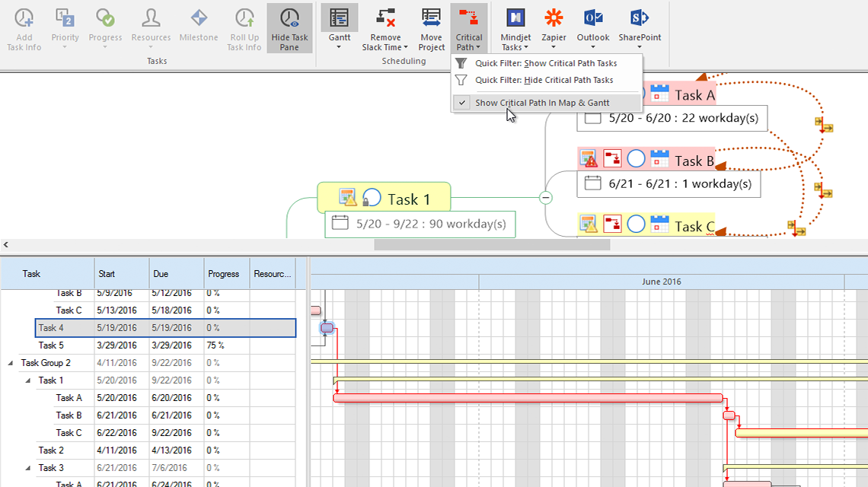The width and height of the screenshot is (868, 487).
Task: Toggle Show Critical Path In Map & Gantt
Action: point(547,103)
